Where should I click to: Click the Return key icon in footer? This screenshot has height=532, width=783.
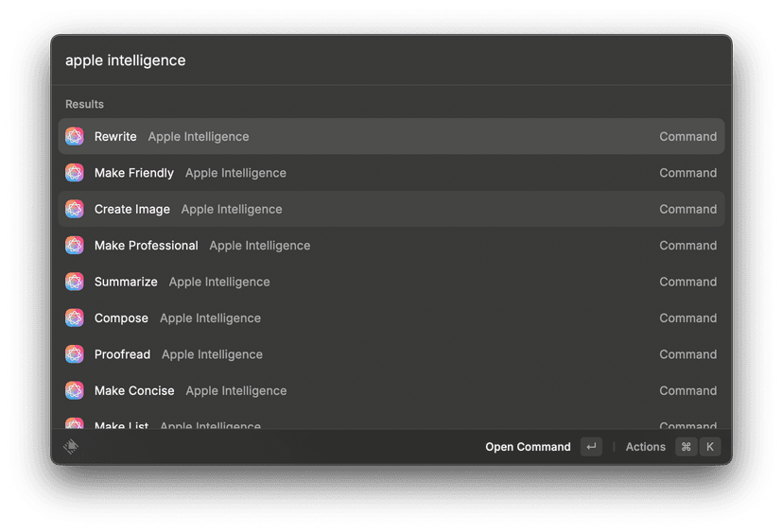[591, 447]
